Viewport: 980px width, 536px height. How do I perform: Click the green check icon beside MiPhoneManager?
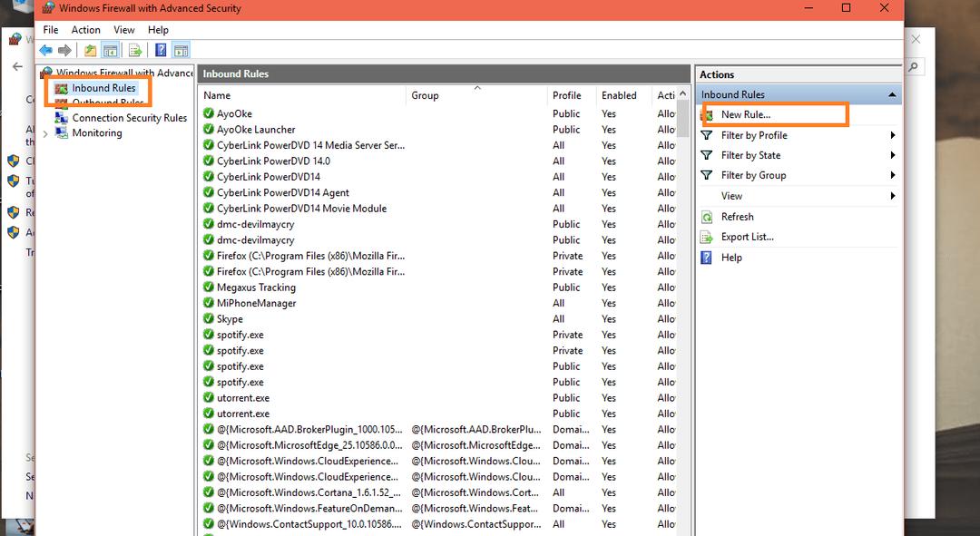point(209,303)
